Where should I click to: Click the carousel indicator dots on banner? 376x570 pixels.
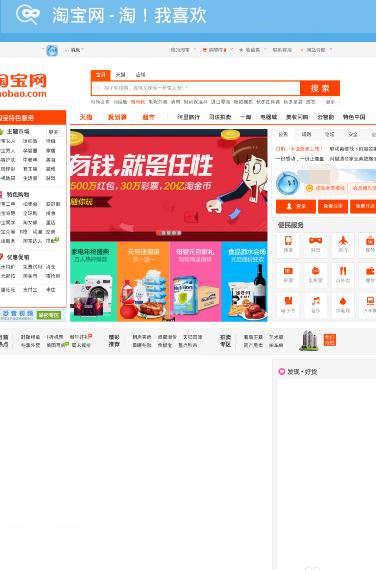[169, 233]
